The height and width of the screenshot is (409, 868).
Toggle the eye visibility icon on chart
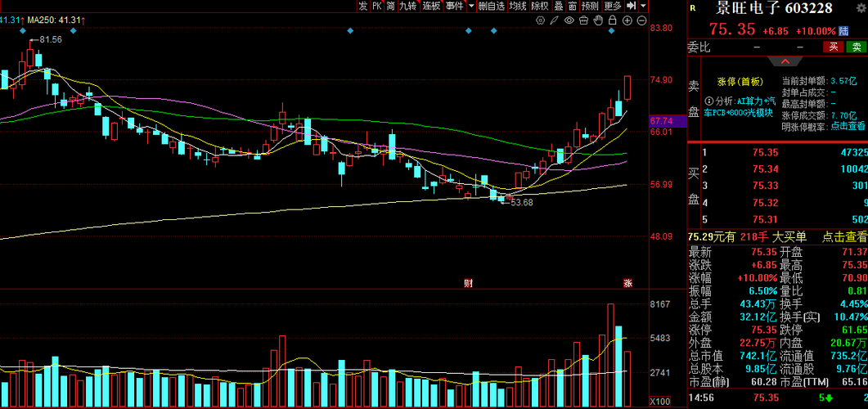pyautogui.click(x=569, y=20)
